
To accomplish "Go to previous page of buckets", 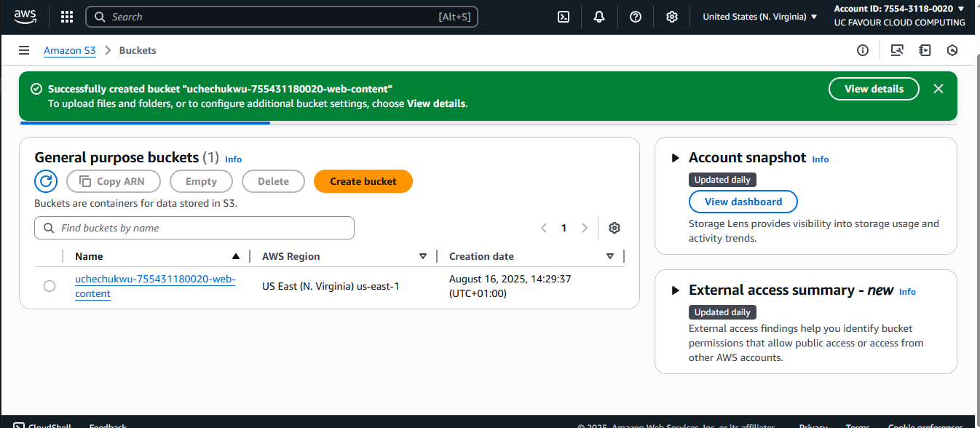I will pos(544,228).
